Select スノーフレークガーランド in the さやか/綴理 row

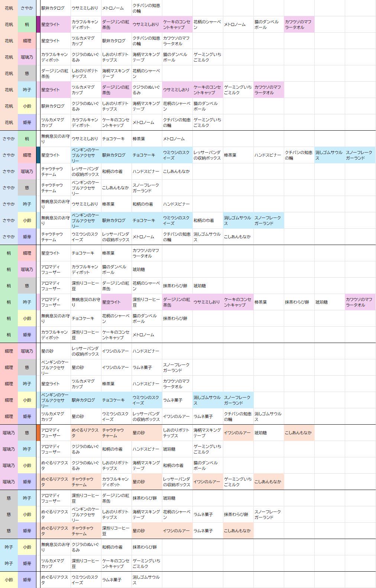[359, 155]
